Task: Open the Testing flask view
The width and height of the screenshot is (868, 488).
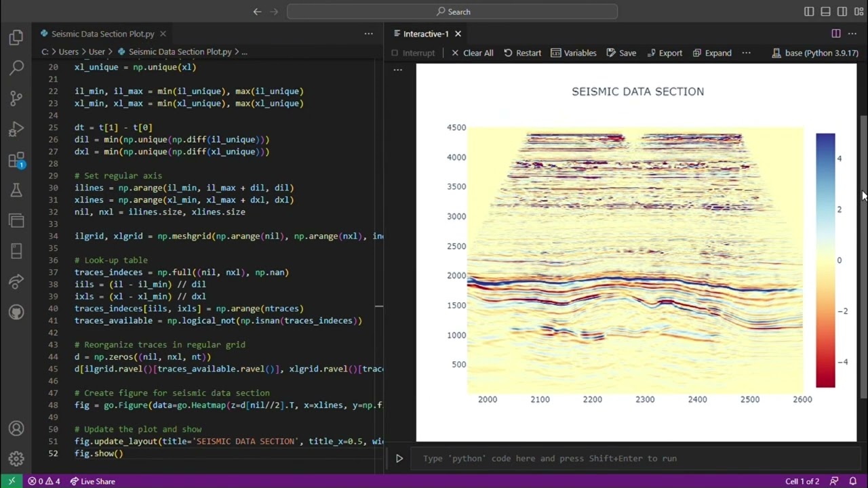Action: pos(16,190)
